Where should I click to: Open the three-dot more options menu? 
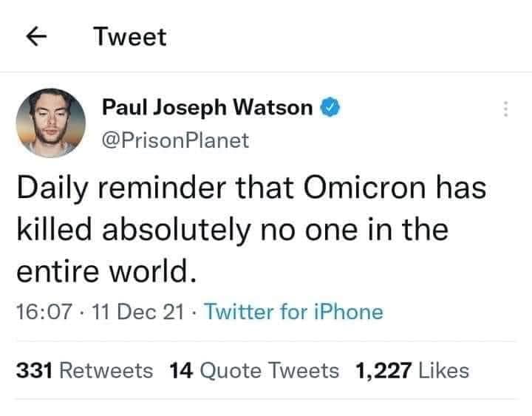coord(506,109)
